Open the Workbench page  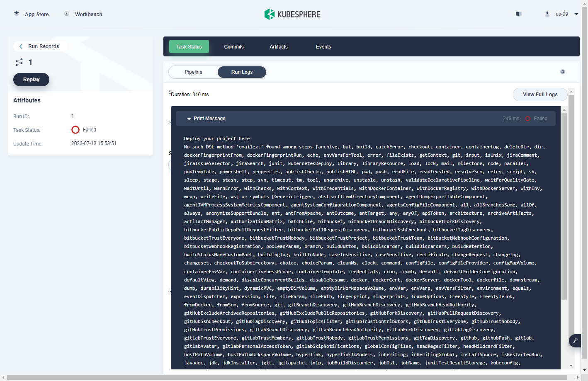(87, 14)
